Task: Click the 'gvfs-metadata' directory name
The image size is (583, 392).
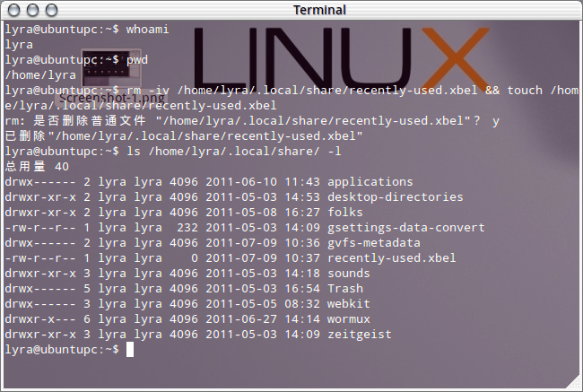Action: point(374,243)
